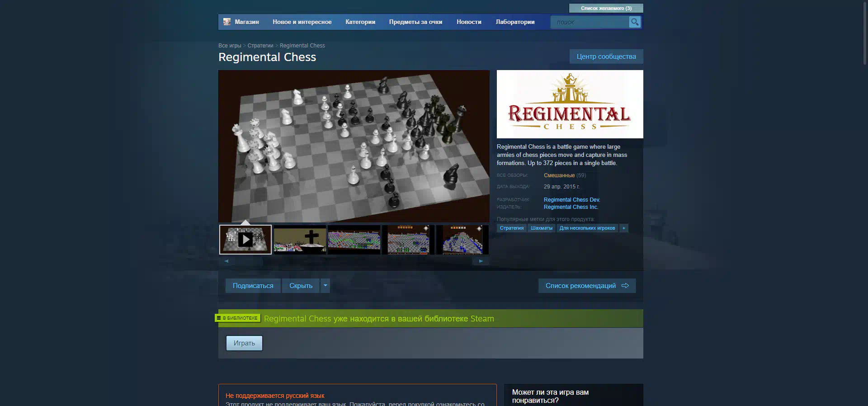This screenshot has width=868, height=406.
Task: Click the right arrow of the screenshot strip
Action: (481, 261)
